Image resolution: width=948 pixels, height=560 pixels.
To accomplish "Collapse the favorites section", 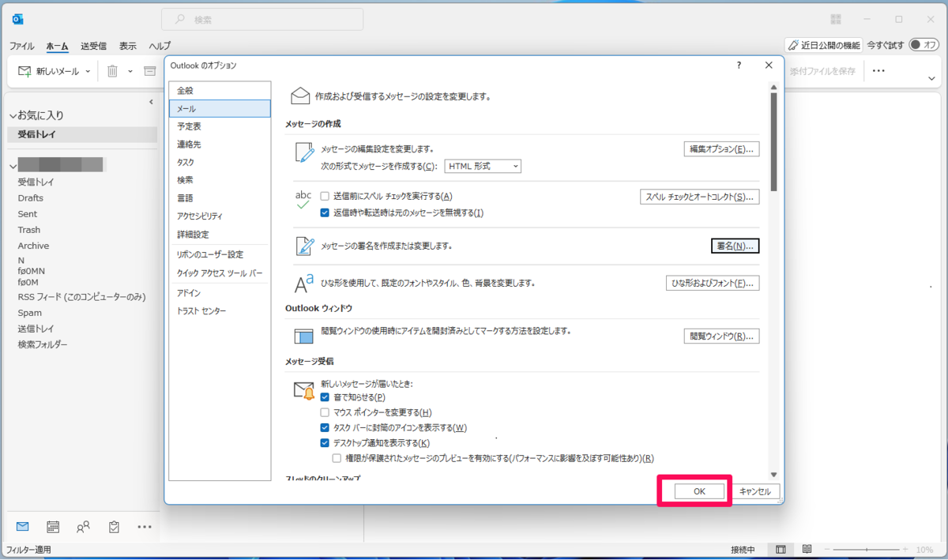I will (12, 115).
